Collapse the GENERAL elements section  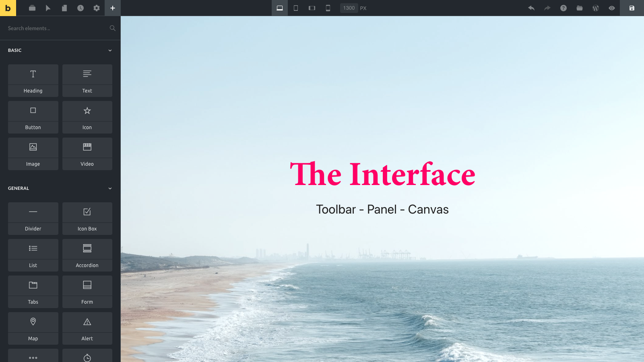(x=110, y=188)
